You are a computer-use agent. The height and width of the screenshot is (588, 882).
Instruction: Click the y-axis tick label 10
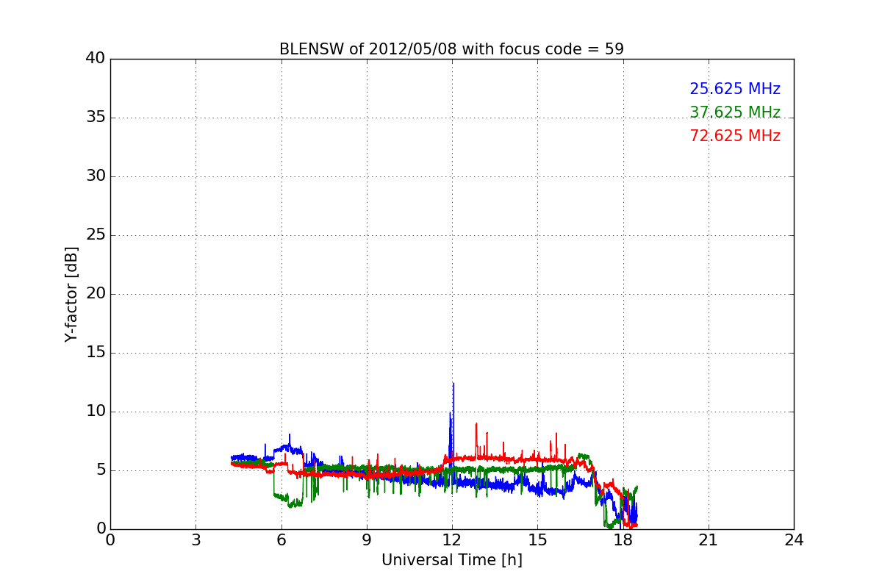[x=96, y=412]
